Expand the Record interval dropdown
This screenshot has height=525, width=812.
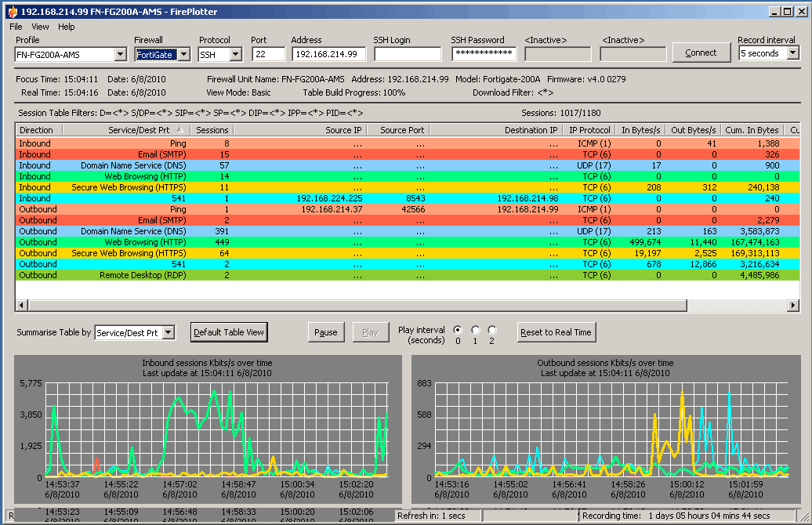pos(792,53)
